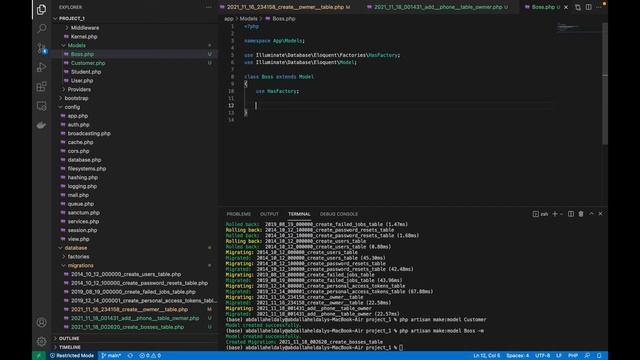Open the Extensions view icon
Image resolution: width=640 pixels, height=360 pixels.
[41, 86]
